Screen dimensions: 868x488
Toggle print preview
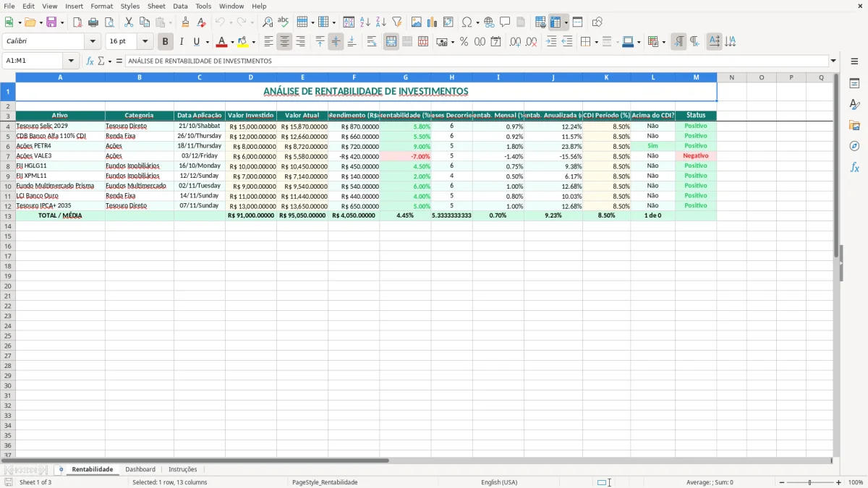point(109,22)
